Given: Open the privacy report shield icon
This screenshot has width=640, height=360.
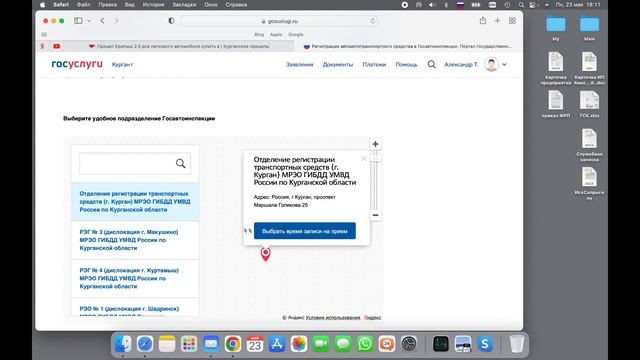Looking at the screenshot, I should pos(171,21).
